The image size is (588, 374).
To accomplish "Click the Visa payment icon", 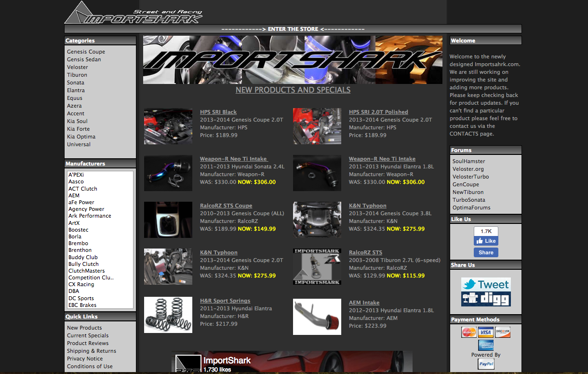I will (486, 332).
